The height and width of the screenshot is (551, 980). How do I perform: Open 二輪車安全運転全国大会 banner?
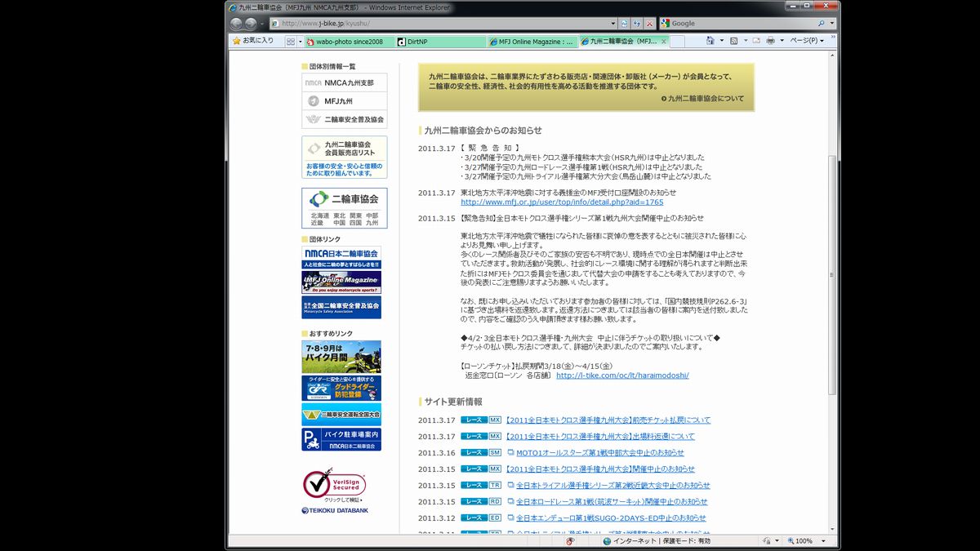click(x=341, y=414)
